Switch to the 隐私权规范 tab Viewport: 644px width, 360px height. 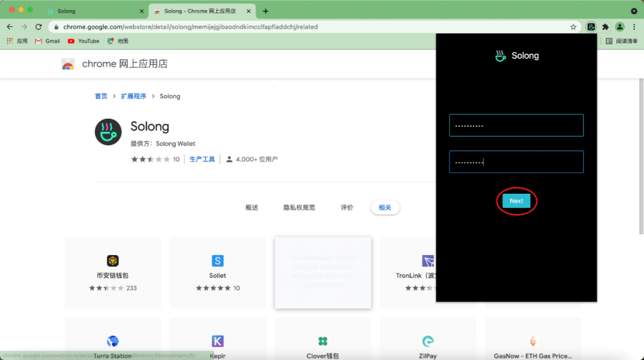299,207
